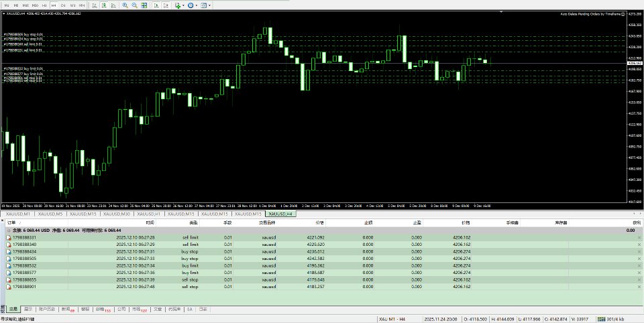Open the indicators list icon
Screen dimensions: 644x323
177,5
